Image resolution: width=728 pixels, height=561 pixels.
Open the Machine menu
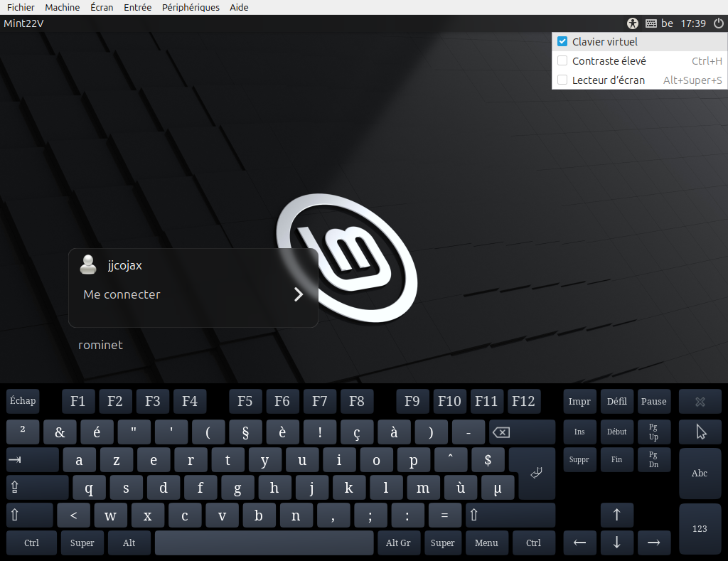pos(63,7)
